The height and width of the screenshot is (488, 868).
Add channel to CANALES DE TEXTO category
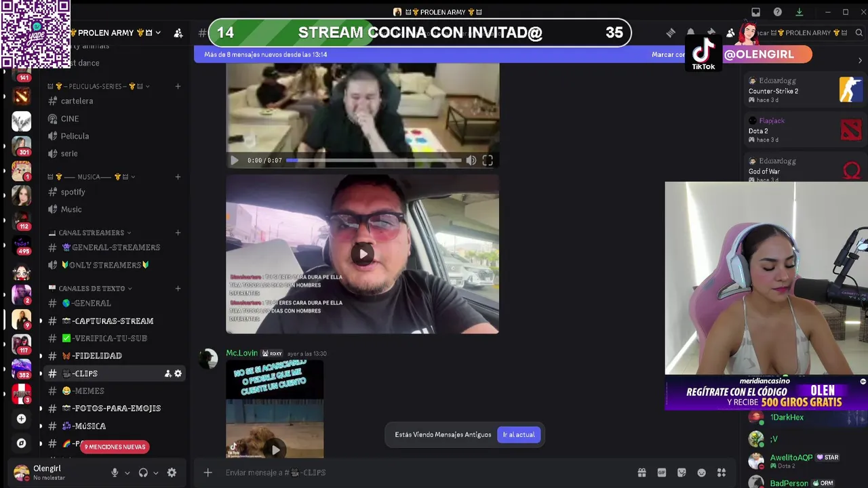pos(178,288)
